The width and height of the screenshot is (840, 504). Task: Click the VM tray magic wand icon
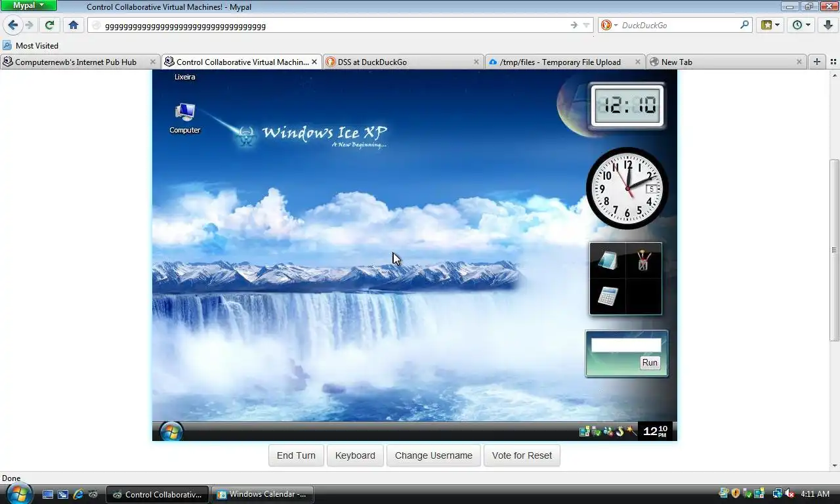(x=631, y=431)
